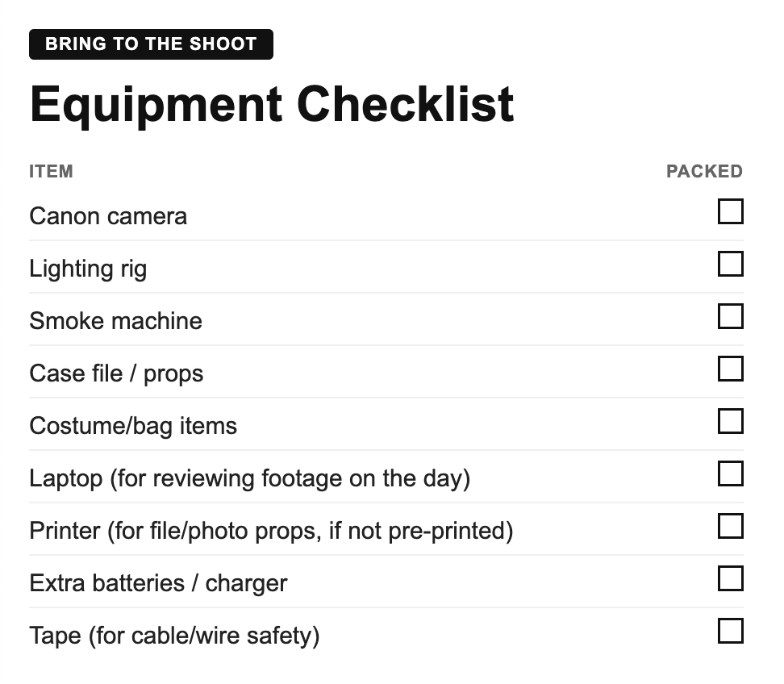Tick the Lighting rig checkbox

731,264
